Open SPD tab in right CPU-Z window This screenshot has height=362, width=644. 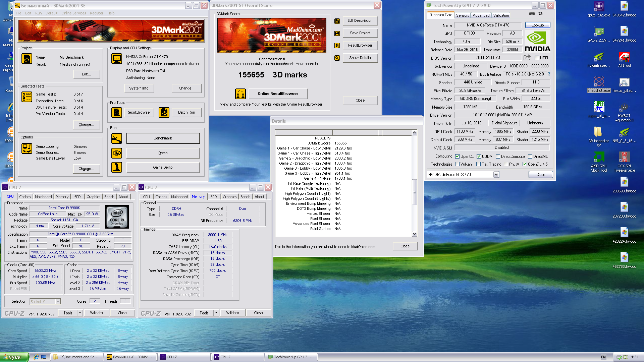coord(214,197)
